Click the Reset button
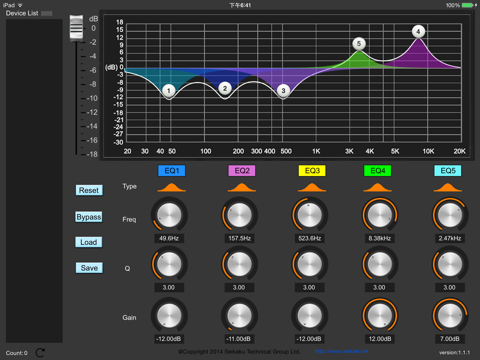The image size is (480, 360). click(89, 190)
